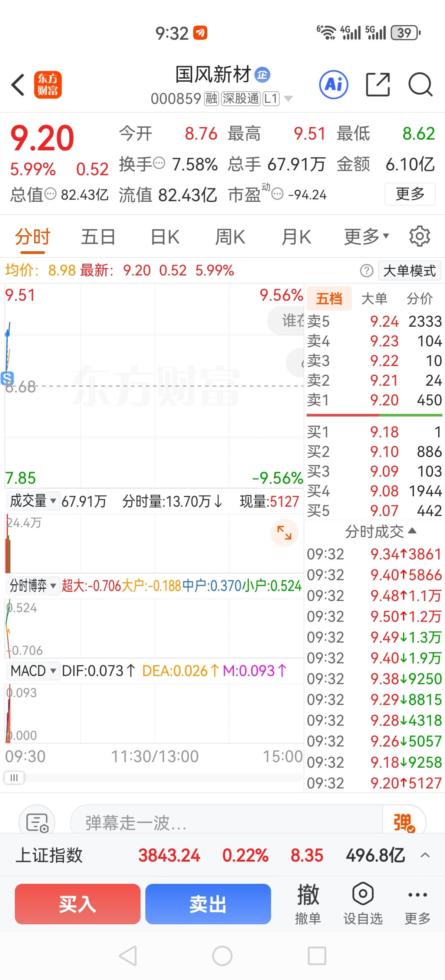
Task: Open the 分时博弈 indicator dropdown
Action: pos(33,585)
